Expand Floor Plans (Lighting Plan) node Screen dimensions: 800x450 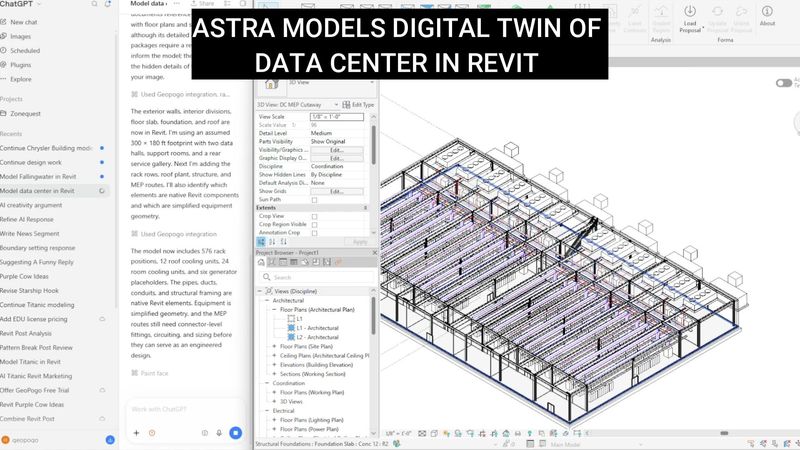[274, 420]
